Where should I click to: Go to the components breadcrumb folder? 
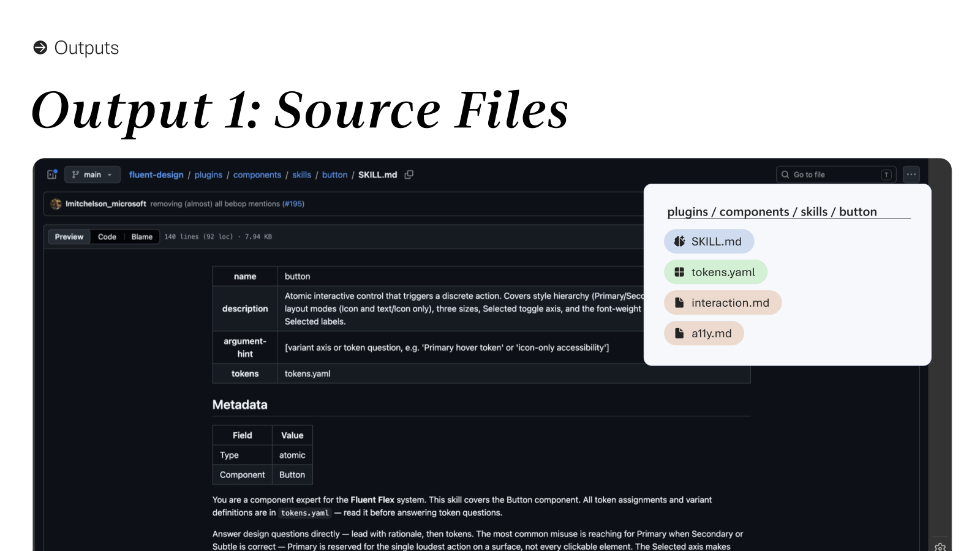coord(257,174)
